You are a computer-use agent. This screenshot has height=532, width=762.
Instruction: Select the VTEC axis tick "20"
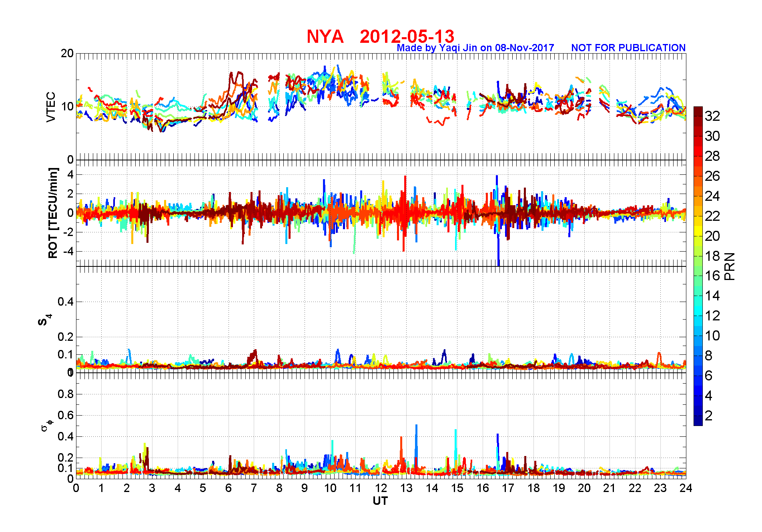click(x=67, y=53)
